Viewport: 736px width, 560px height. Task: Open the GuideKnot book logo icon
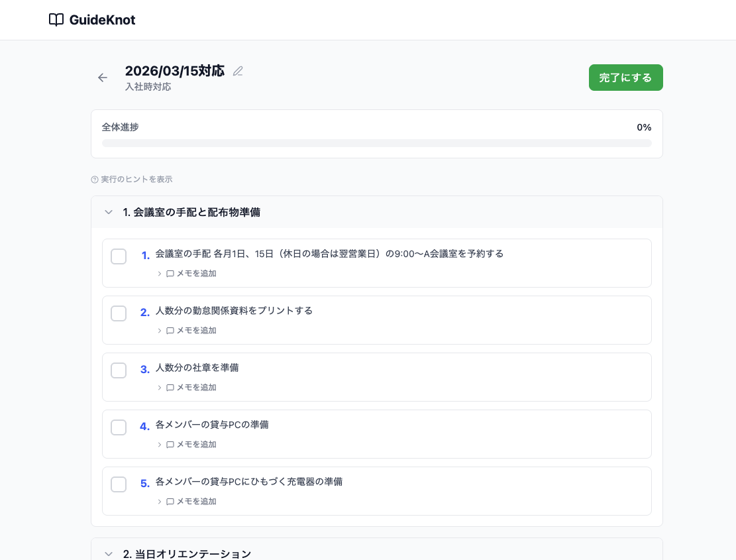pos(56,20)
